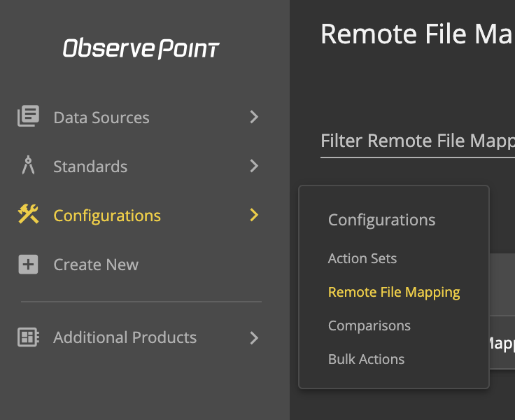
Task: Open the Action Sets submenu entry
Action: pyautogui.click(x=362, y=258)
